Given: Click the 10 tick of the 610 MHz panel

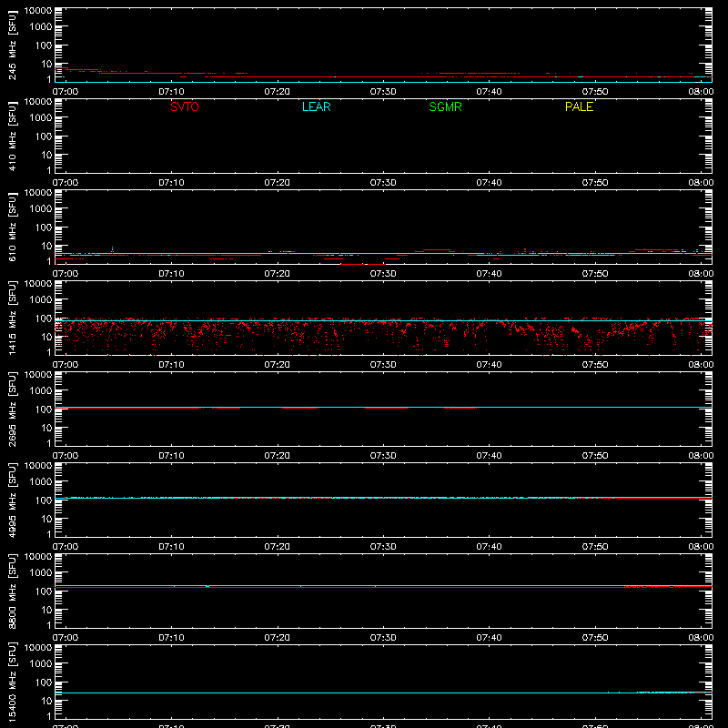Looking at the screenshot, I should click(46, 246).
